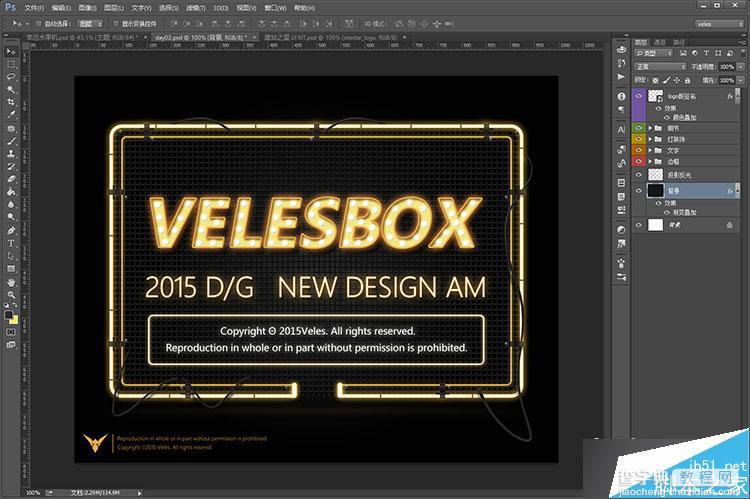Viewport: 750px width, 499px height.
Task: Open the Info panel icon
Action: coord(621,96)
